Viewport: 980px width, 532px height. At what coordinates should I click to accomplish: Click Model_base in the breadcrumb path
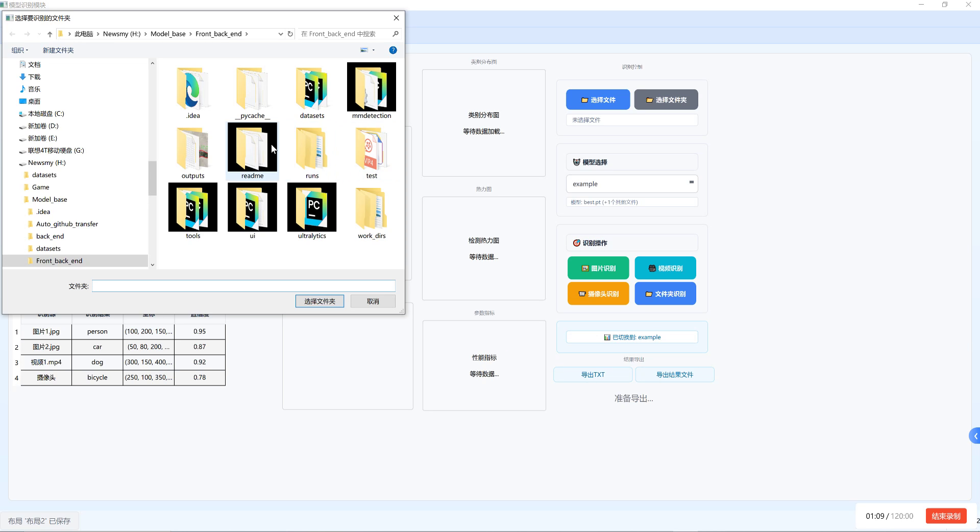[x=168, y=34]
